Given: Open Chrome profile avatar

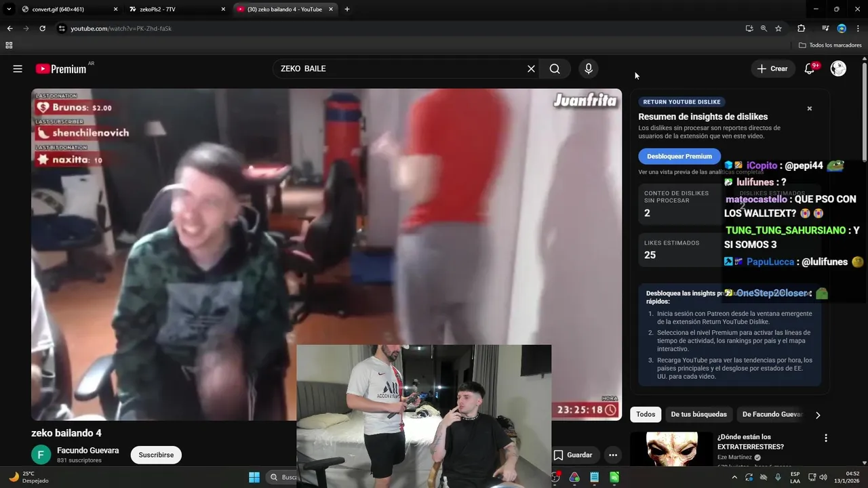Looking at the screenshot, I should (842, 28).
